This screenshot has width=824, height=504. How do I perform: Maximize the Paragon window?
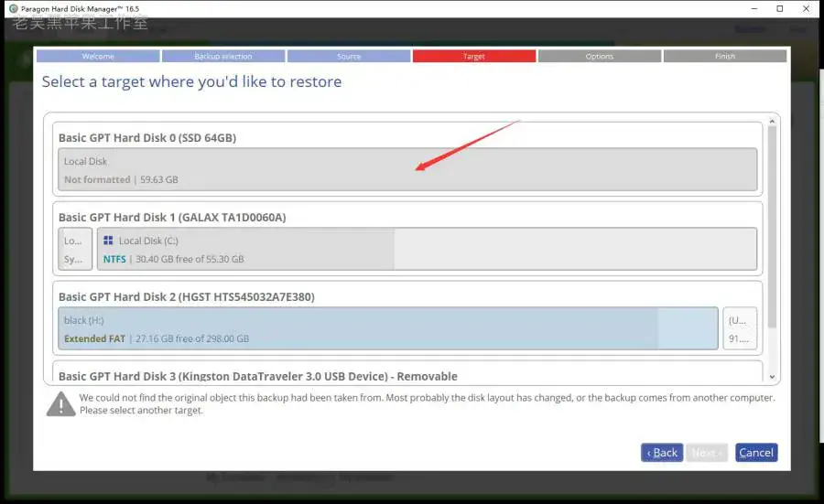pos(780,8)
